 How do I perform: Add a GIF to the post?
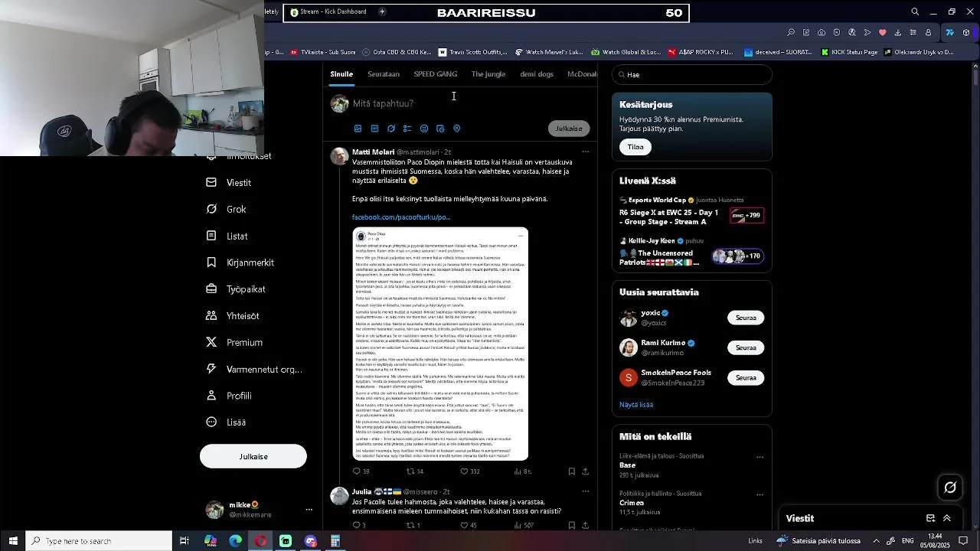click(374, 129)
